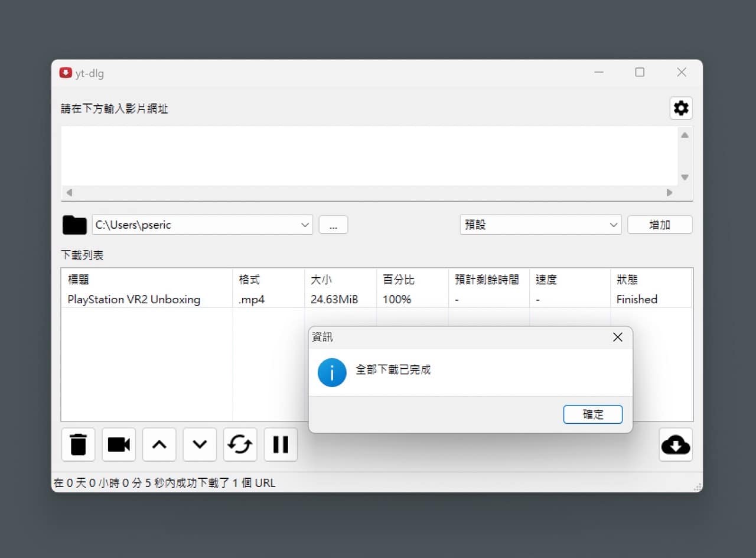
Task: Click the Finished status cell
Action: tap(637, 300)
